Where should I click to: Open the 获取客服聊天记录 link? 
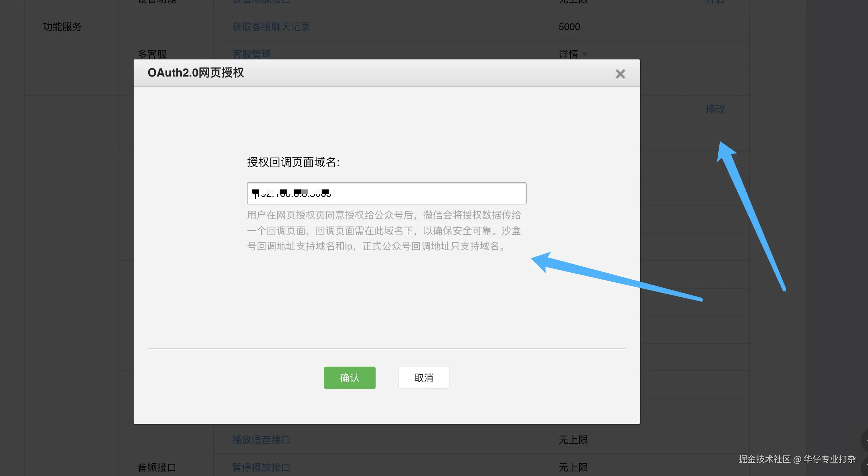(271, 27)
